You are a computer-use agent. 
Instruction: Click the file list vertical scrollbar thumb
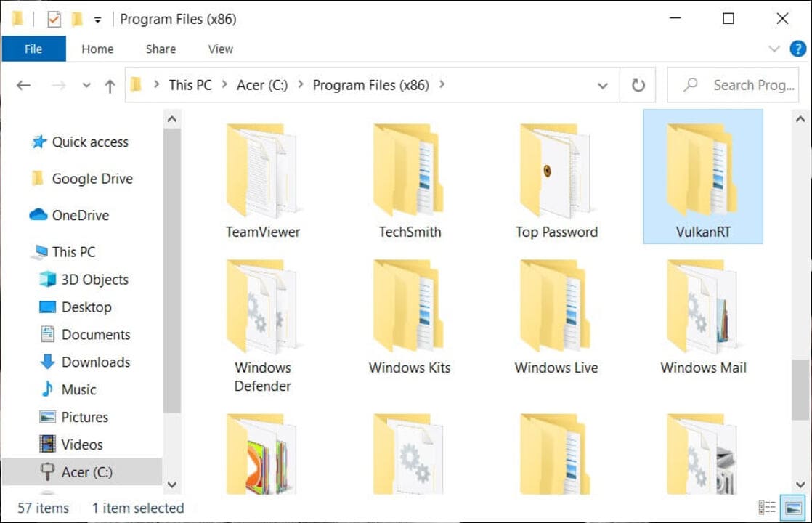(x=800, y=389)
